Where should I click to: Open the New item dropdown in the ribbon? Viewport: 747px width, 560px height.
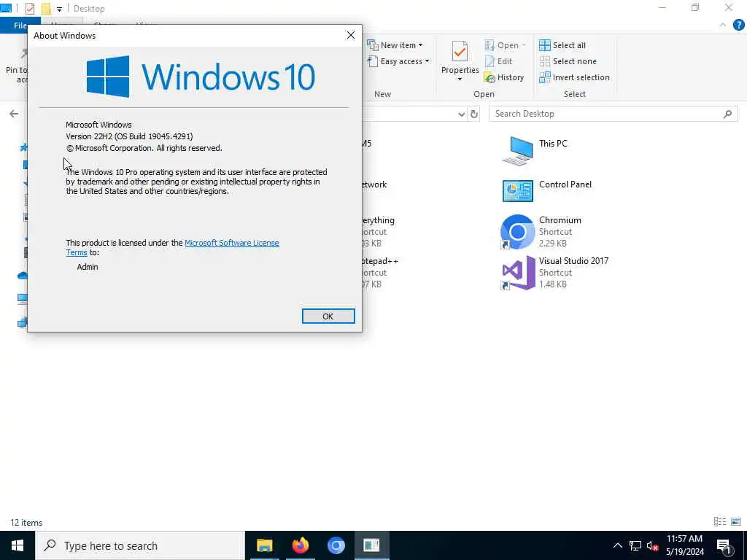395,45
